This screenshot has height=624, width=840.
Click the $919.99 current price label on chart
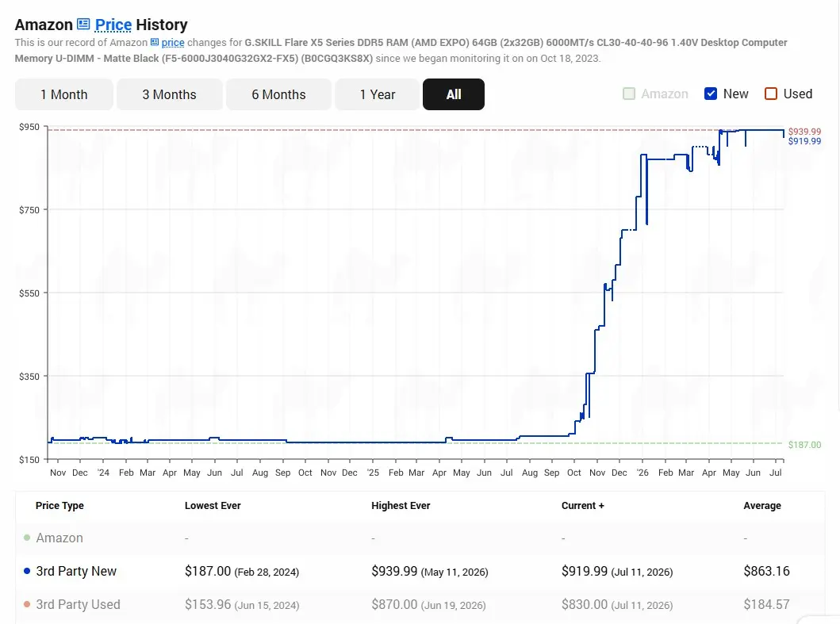click(804, 141)
